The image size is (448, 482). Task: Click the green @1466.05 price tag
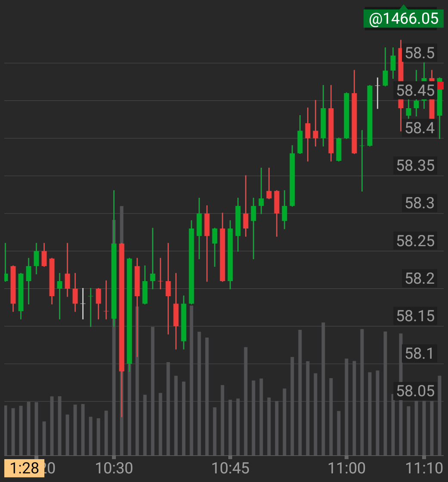(404, 19)
